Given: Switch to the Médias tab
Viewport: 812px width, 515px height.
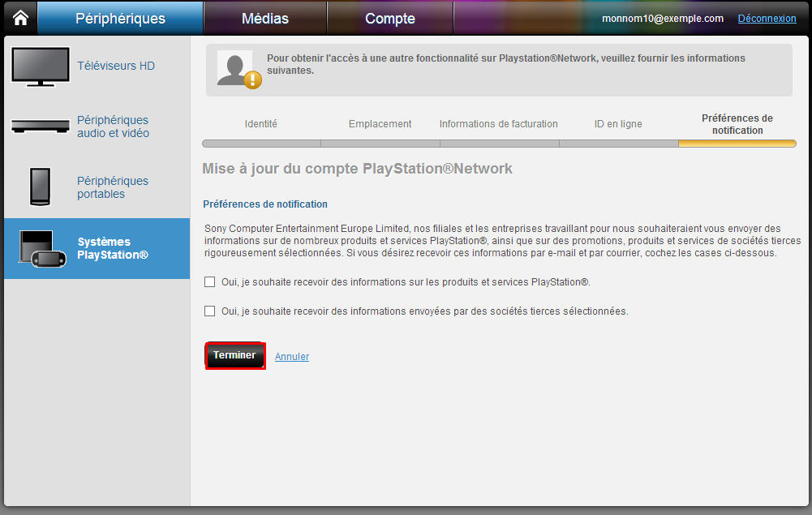Looking at the screenshot, I should click(265, 18).
